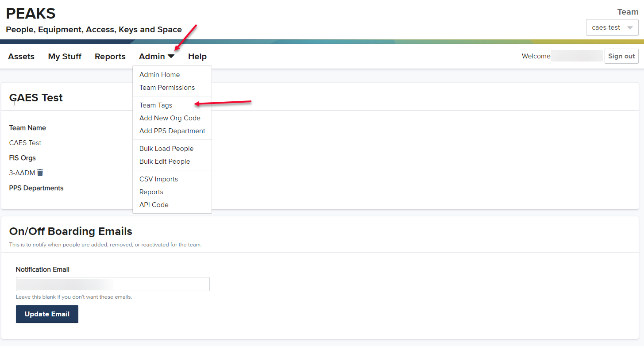Screen dimensions: 644x346
Task: Open Bulk Edit People page
Action: tap(165, 161)
